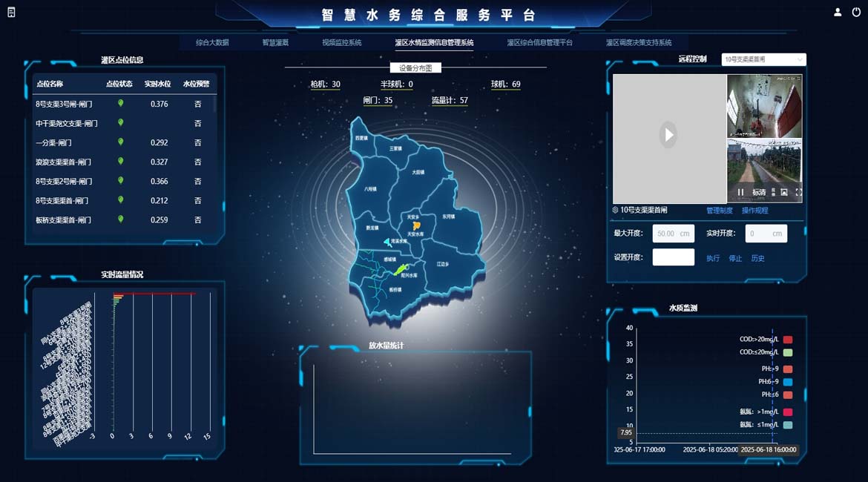Enter fullscreen on the camera video
Viewport: 868px width, 482px height.
798,192
